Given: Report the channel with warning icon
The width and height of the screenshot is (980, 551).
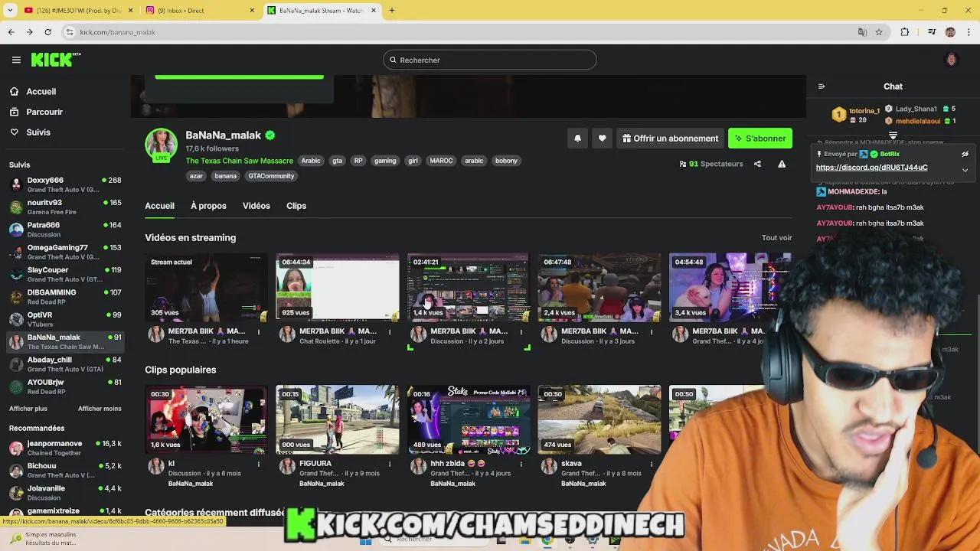Looking at the screenshot, I should click(782, 164).
